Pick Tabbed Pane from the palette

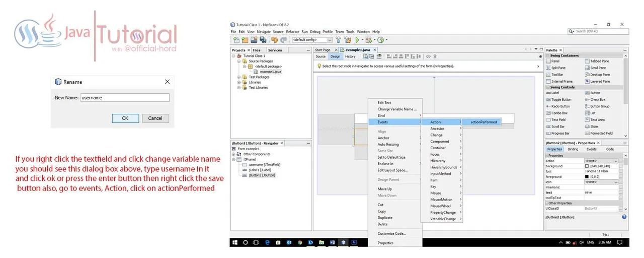[x=597, y=61]
